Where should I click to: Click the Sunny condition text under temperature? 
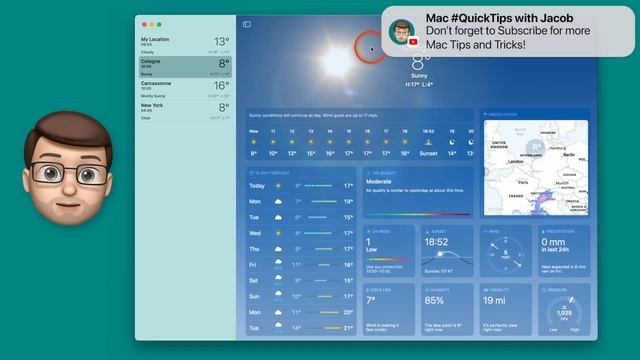[x=419, y=76]
